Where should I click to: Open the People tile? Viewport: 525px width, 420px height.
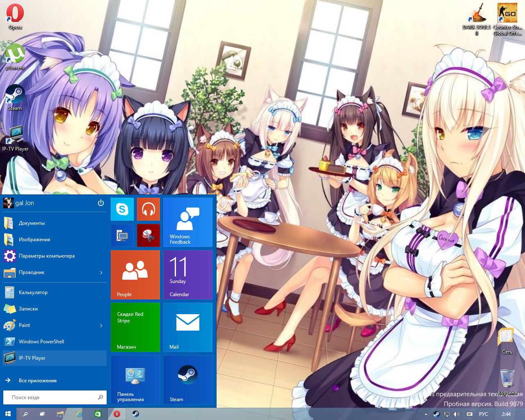point(135,275)
